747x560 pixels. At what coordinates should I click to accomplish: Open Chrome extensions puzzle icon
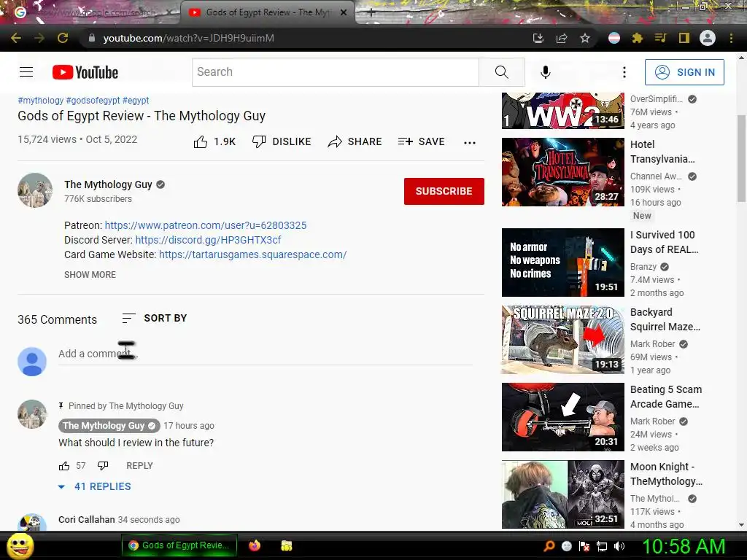pyautogui.click(x=637, y=38)
